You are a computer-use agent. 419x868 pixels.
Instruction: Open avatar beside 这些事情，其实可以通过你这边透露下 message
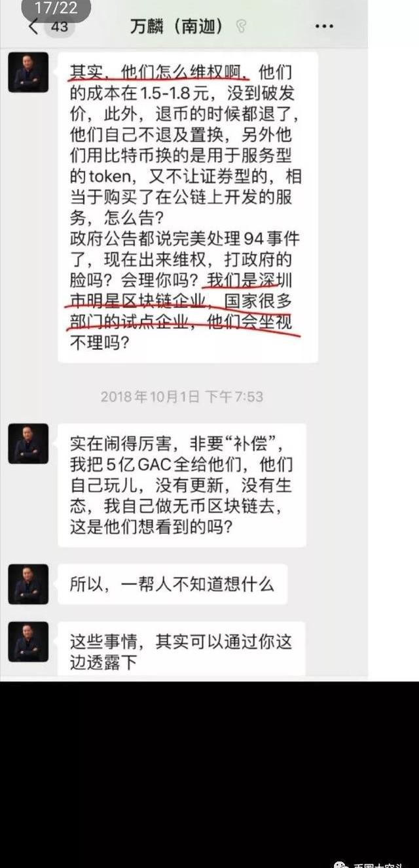28,642
